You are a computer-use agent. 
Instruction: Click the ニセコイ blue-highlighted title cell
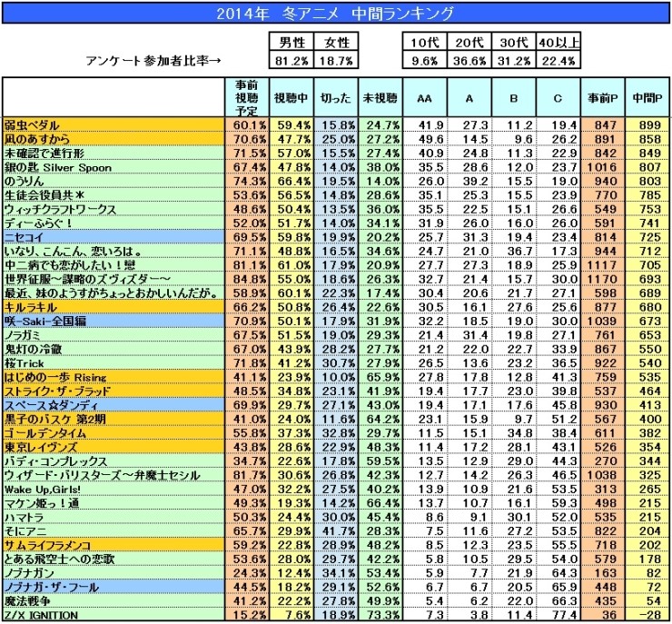114,236
